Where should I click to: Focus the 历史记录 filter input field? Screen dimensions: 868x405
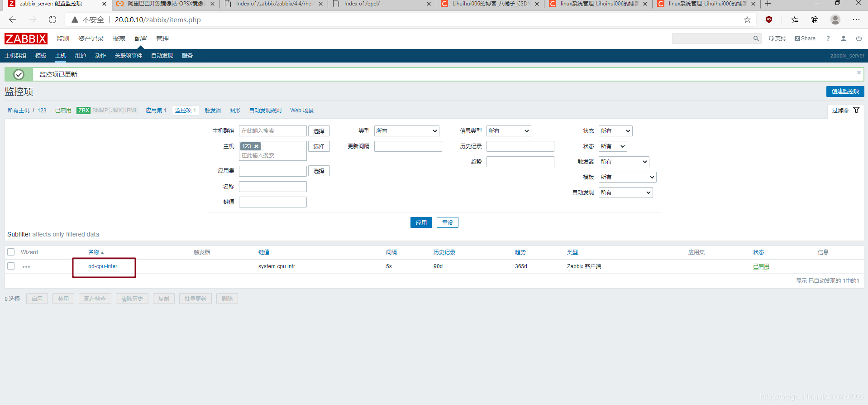point(520,146)
